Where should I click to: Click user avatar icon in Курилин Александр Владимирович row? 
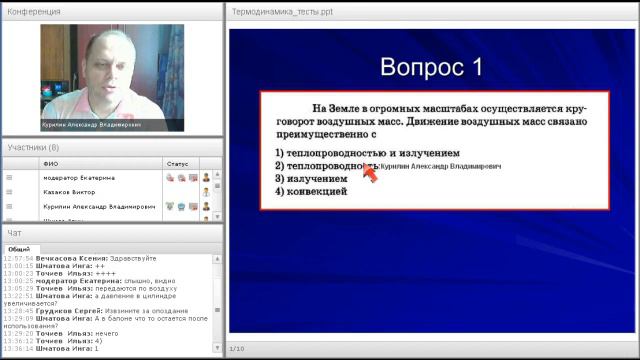206,206
